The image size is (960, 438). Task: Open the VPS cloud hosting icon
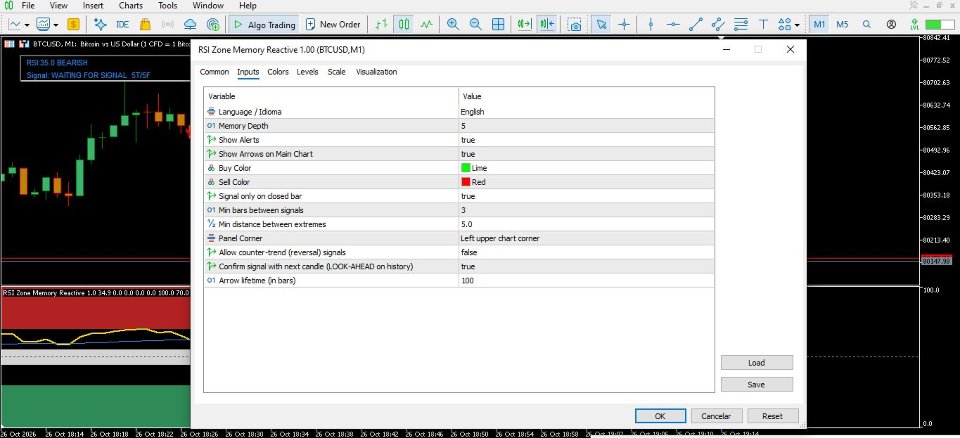190,25
